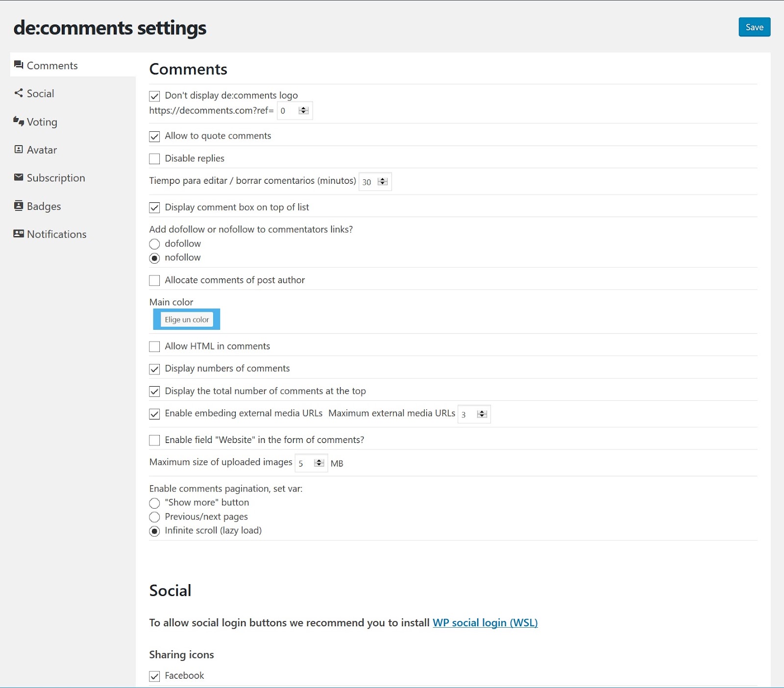Select Infinite scroll (lazy load) option
This screenshot has height=688, width=784.
(154, 531)
